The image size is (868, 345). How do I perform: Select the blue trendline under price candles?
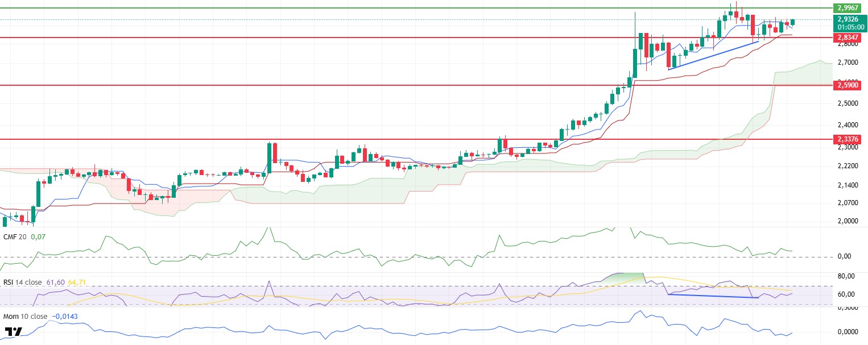[713, 55]
